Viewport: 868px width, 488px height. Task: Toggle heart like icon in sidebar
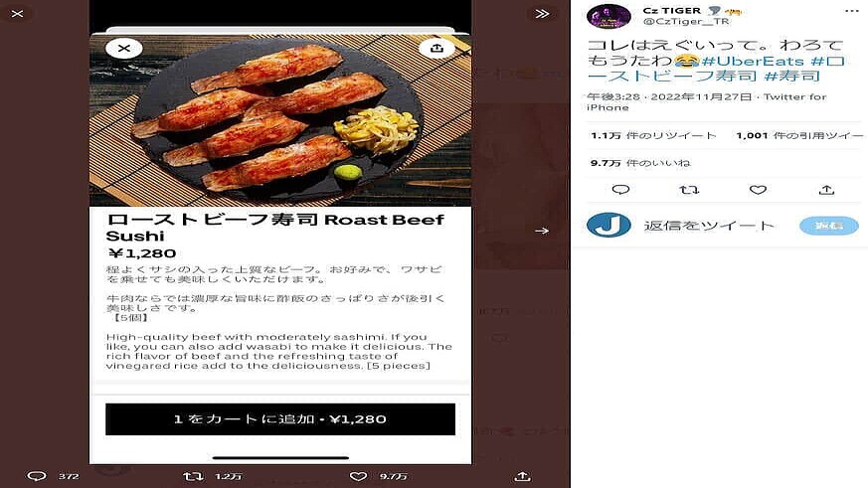pos(758,190)
